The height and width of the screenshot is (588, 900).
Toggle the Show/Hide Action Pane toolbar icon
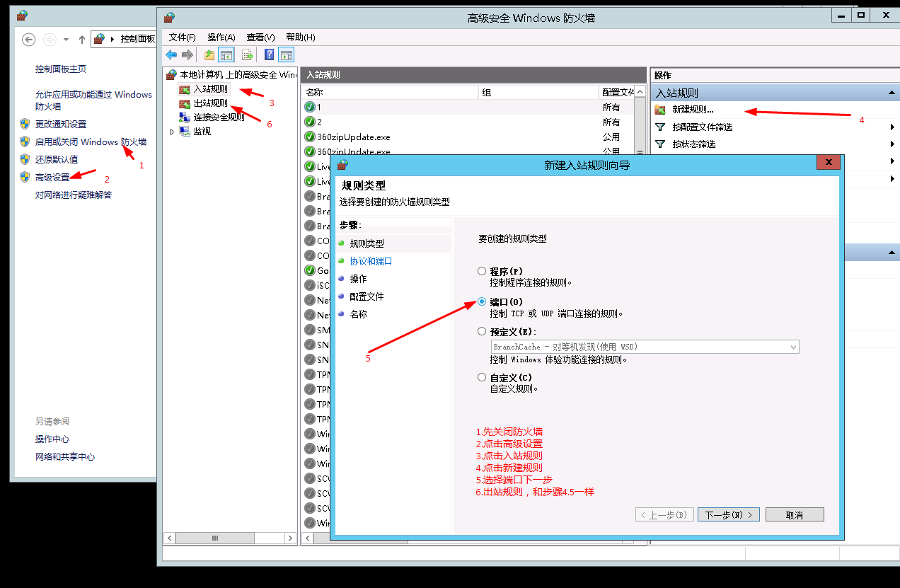(x=286, y=54)
